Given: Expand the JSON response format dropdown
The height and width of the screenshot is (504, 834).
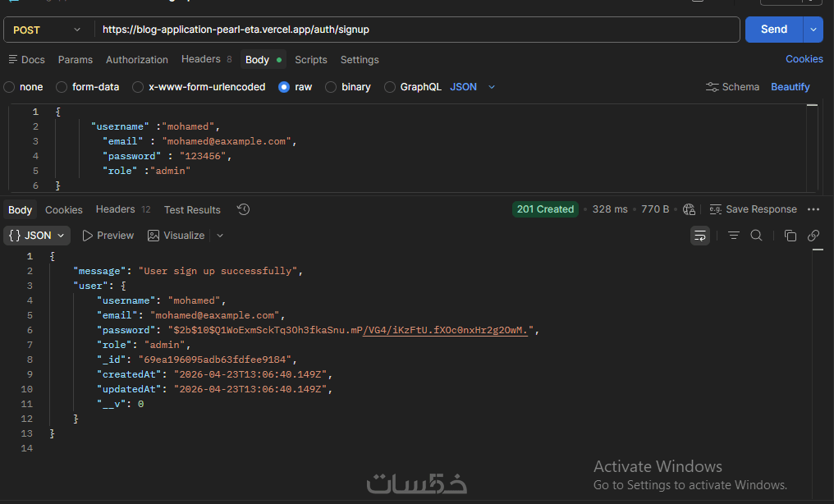Looking at the screenshot, I should point(39,236).
